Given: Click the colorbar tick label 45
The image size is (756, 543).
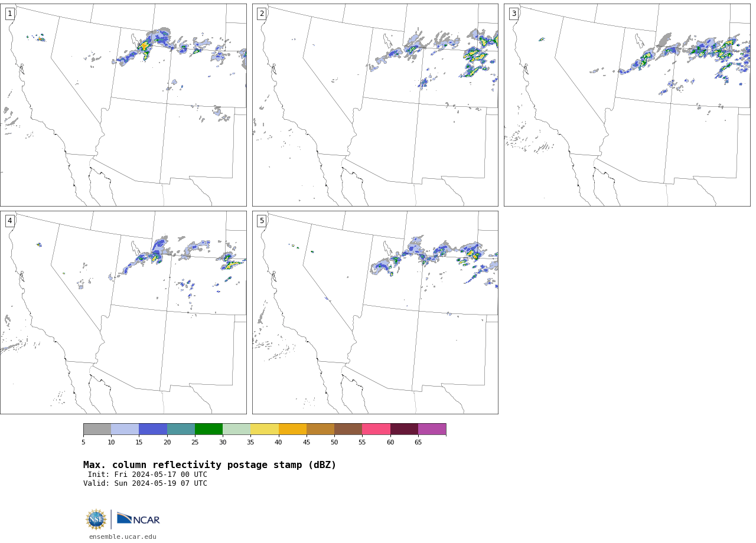Looking at the screenshot, I should (x=307, y=442).
